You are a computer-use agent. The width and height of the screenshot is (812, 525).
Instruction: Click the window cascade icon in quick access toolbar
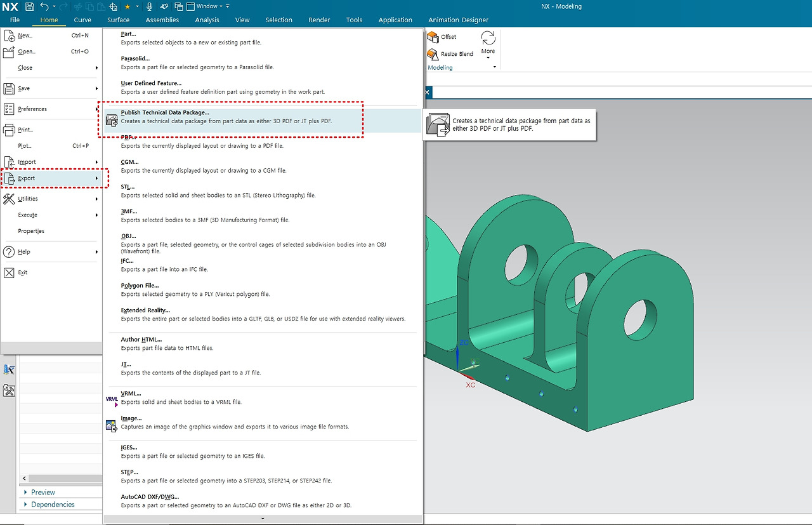click(x=180, y=6)
